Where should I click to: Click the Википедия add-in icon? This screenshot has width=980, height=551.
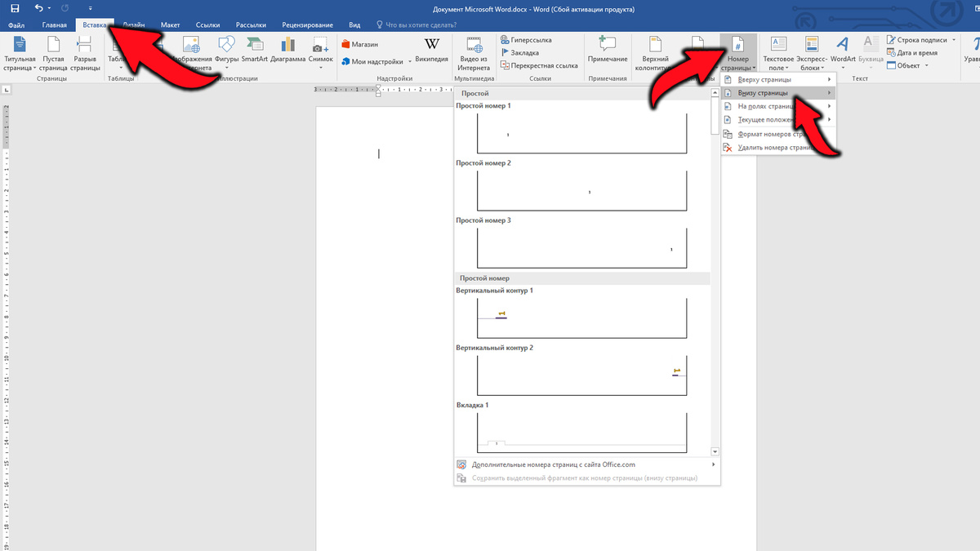coord(431,50)
